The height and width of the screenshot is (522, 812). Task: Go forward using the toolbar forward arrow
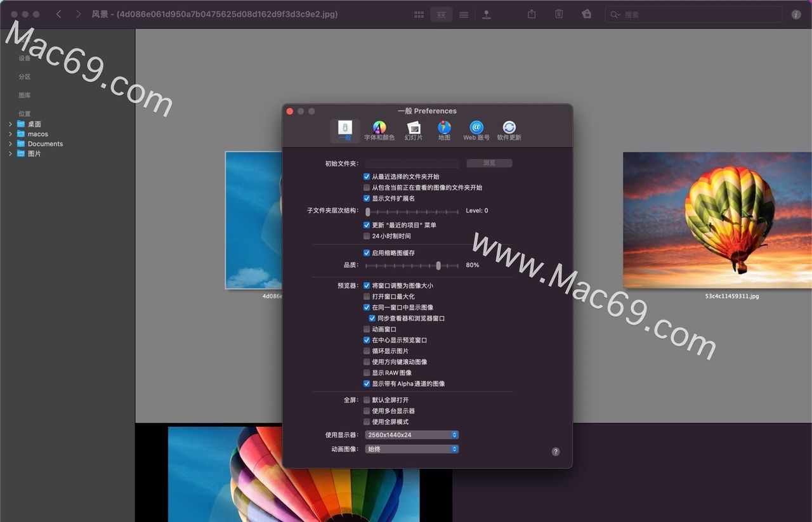point(78,14)
